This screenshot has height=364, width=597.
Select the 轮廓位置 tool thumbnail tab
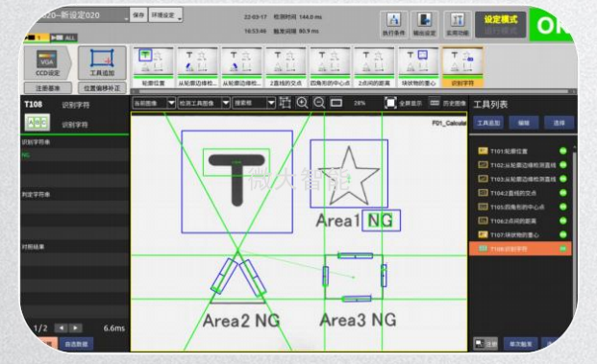click(x=153, y=67)
